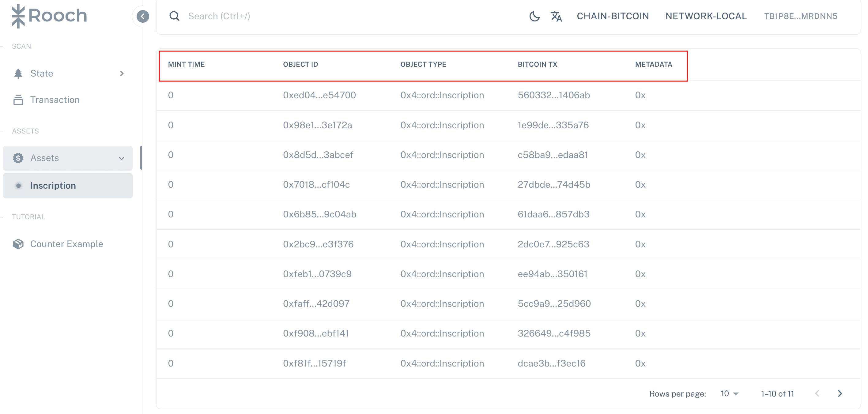Screen dimensions: 868x414
Task: Click object ID 0xf908...ebf141
Action: pos(316,333)
